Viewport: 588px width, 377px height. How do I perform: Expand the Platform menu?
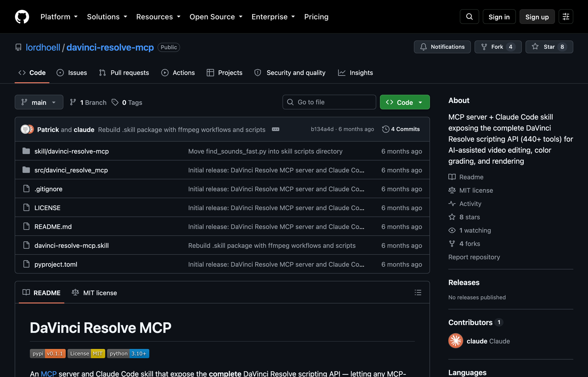coord(59,17)
